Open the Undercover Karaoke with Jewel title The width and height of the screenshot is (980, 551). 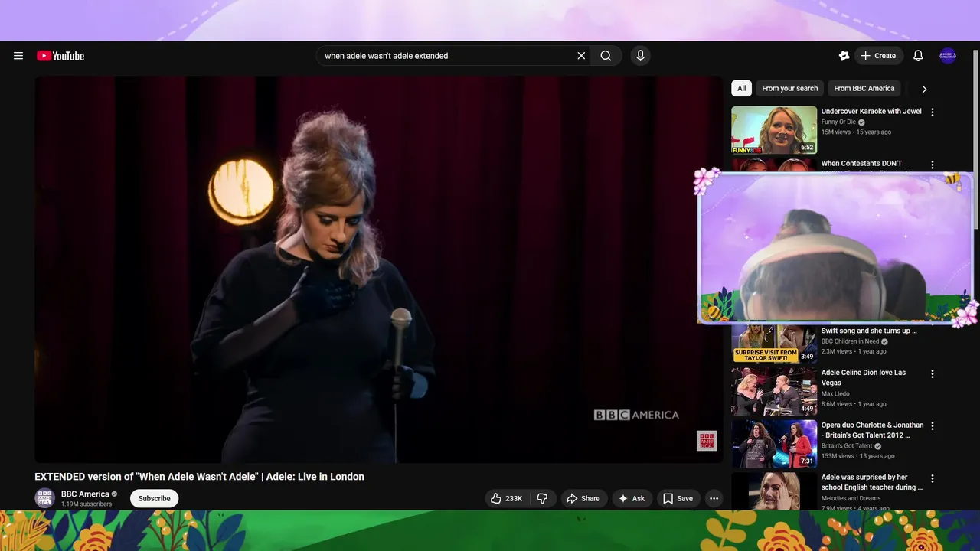(871, 112)
